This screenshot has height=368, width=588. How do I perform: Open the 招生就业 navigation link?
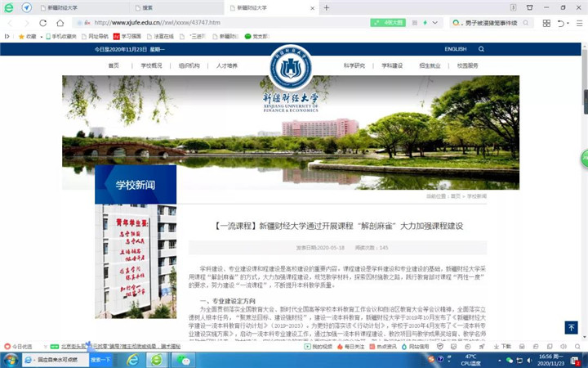click(x=430, y=65)
